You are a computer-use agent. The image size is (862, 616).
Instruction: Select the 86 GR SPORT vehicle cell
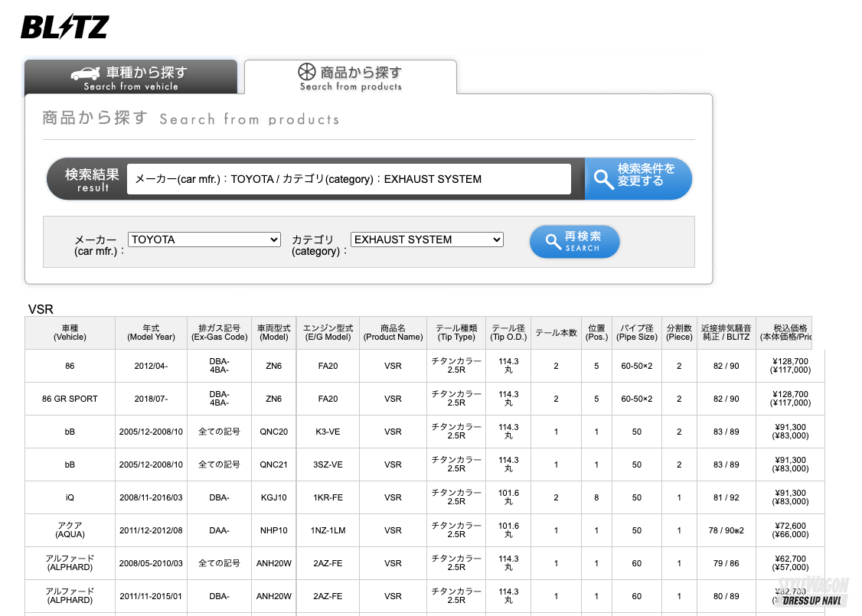click(x=70, y=399)
